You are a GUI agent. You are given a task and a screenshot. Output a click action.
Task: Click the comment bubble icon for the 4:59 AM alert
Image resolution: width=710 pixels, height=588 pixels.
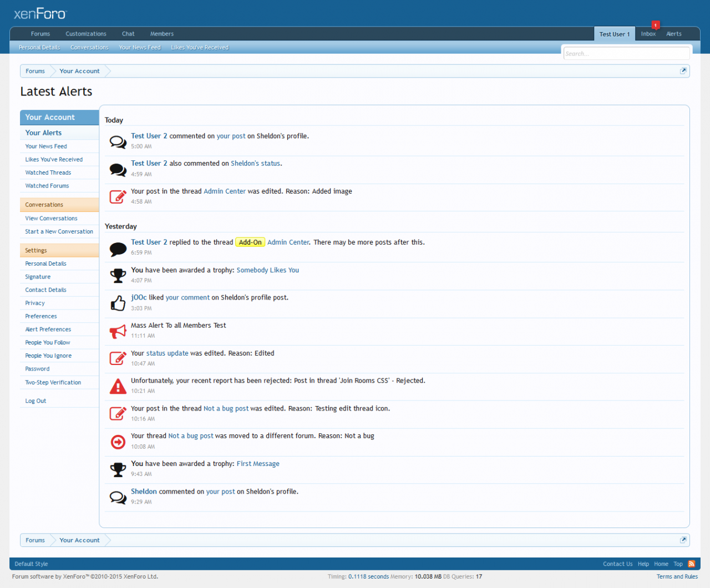tap(118, 170)
